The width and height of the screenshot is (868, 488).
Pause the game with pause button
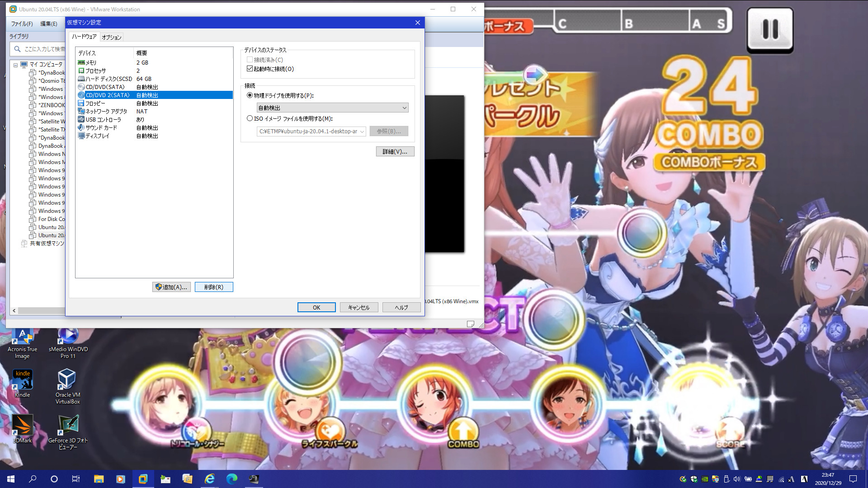pos(770,30)
